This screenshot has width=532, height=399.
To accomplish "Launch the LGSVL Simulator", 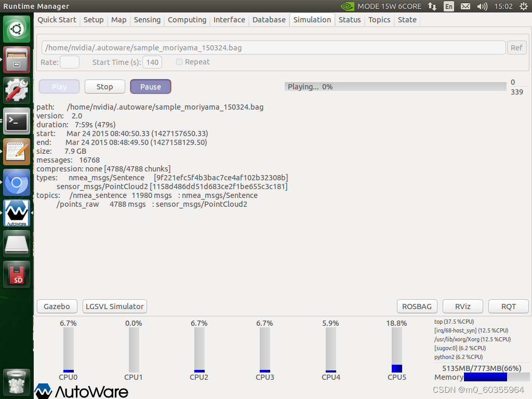I will point(115,307).
